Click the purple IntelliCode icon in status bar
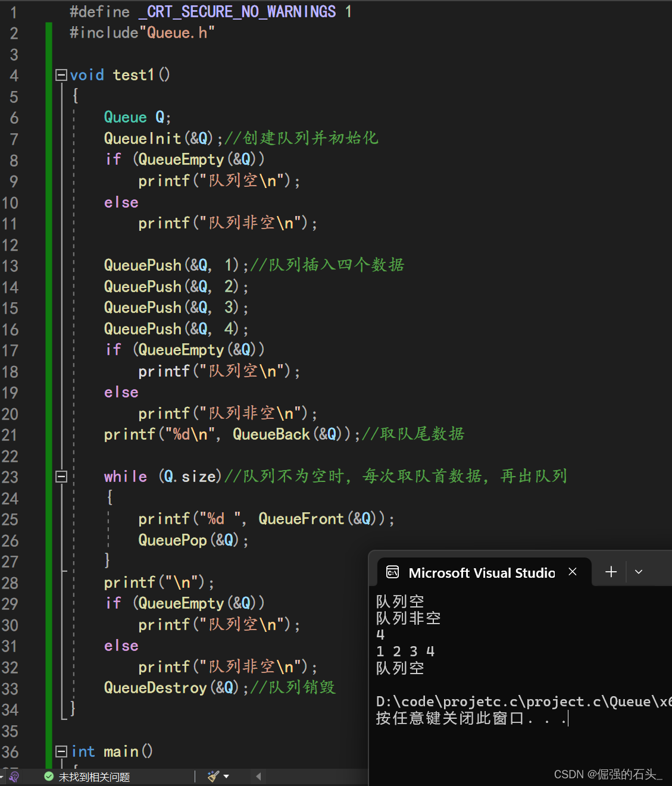Screen dimensions: 672x786 click(14, 776)
